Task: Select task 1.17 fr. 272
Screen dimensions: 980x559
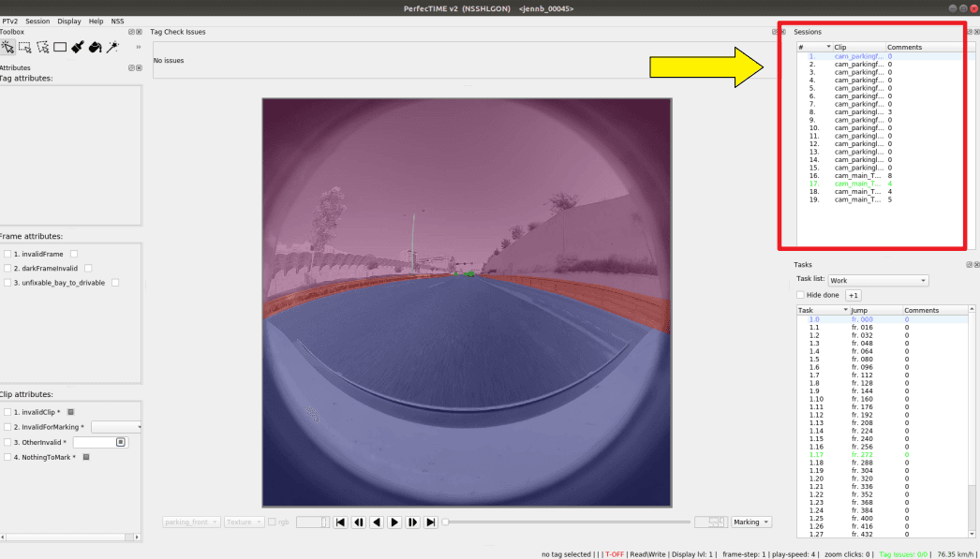Action: point(883,455)
